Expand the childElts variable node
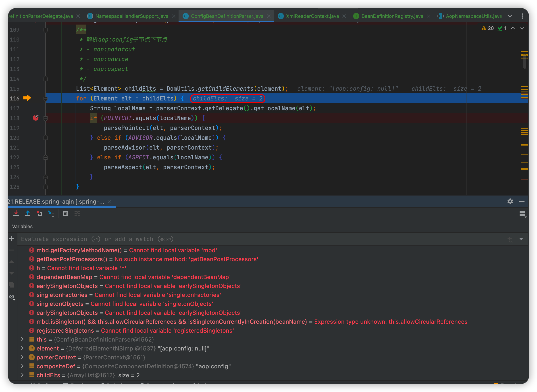Viewport: 537px width, 392px height. tap(22, 375)
